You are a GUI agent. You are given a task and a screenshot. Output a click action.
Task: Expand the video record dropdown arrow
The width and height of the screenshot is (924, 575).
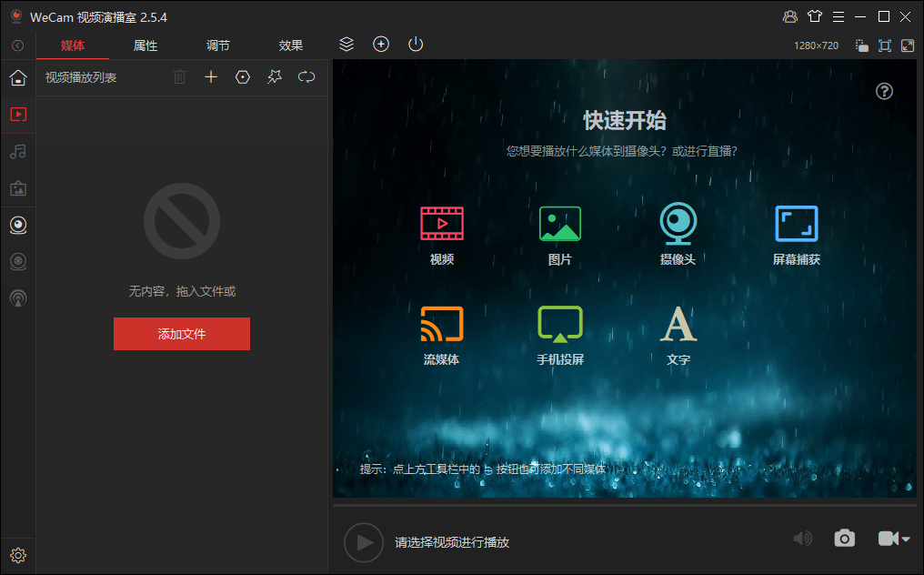coord(906,539)
